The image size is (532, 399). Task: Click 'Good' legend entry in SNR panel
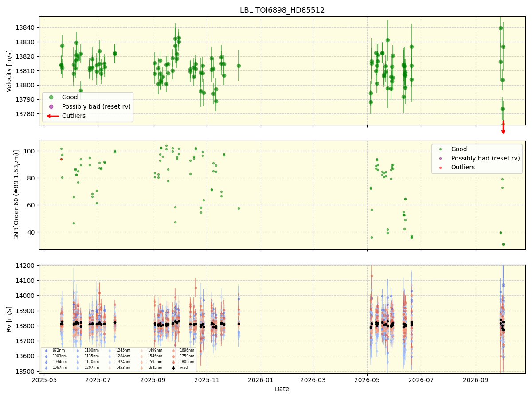pos(459,149)
